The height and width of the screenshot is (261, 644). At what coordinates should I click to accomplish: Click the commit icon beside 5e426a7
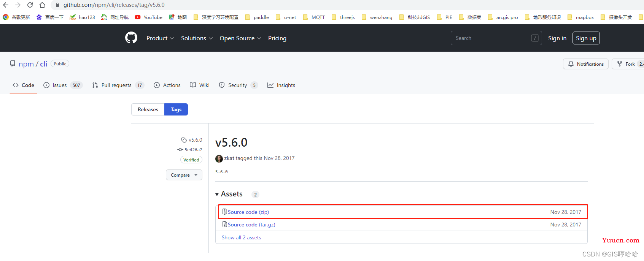coord(180,150)
